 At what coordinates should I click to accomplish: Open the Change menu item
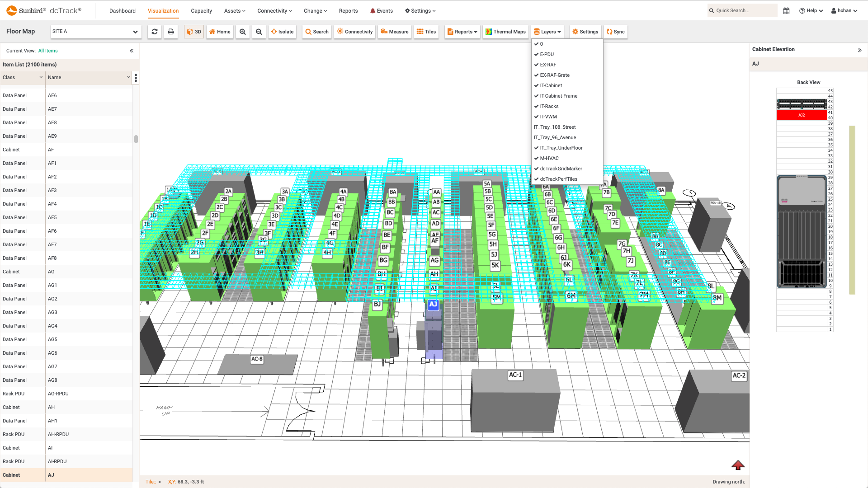315,11
